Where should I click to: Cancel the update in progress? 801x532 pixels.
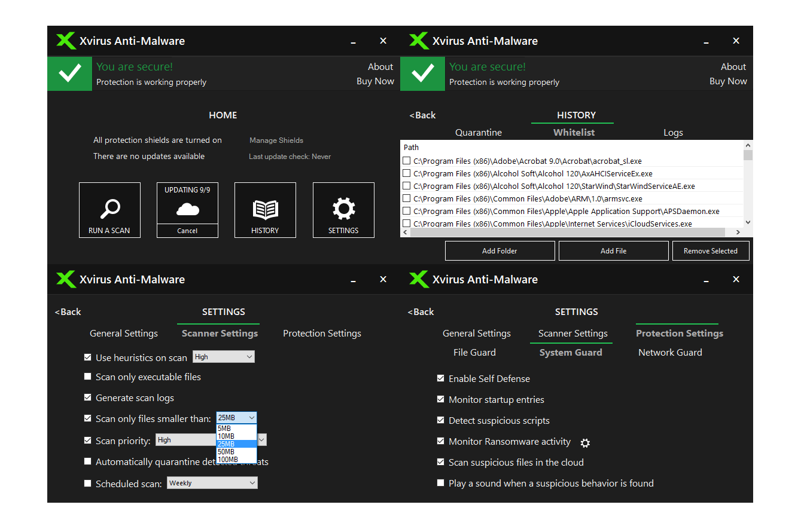coord(187,231)
